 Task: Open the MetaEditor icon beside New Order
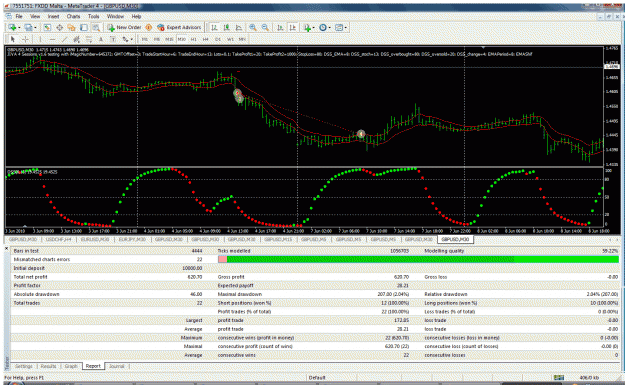[x=148, y=28]
